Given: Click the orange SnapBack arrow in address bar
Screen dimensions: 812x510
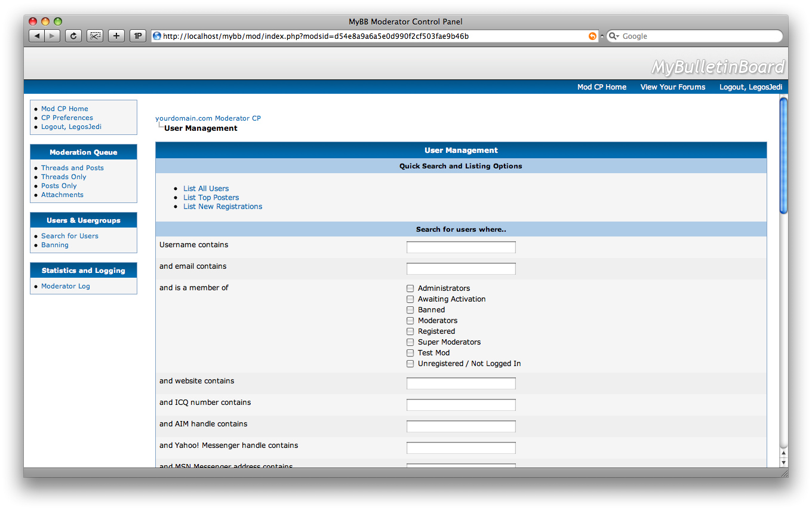Looking at the screenshot, I should tap(592, 36).
